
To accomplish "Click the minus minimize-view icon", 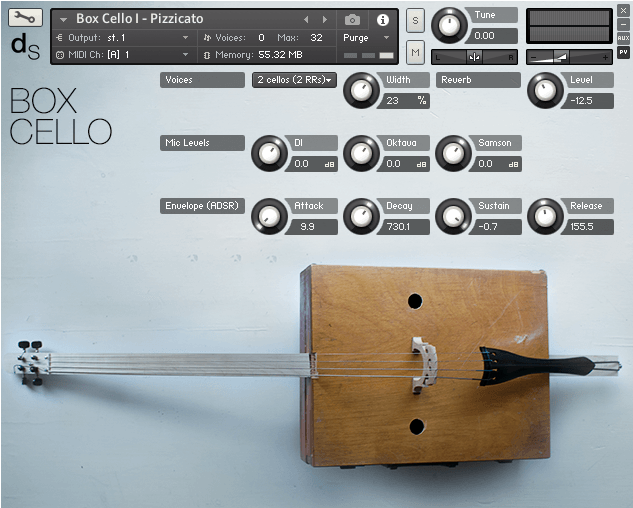I will (623, 24).
